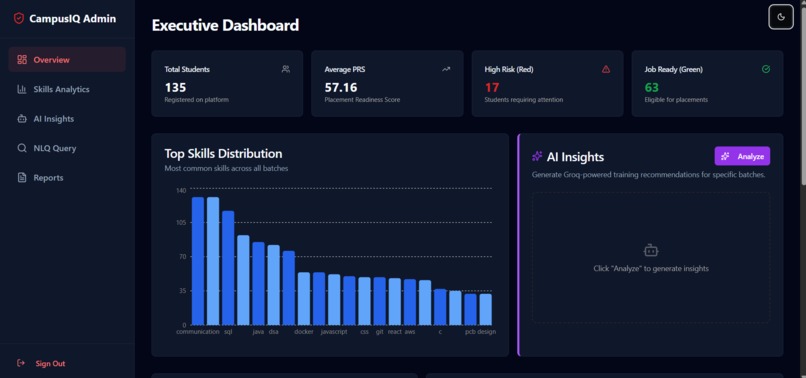Screen dimensions: 806x378
Task: Click the aws axis label
Action: coord(410,332)
